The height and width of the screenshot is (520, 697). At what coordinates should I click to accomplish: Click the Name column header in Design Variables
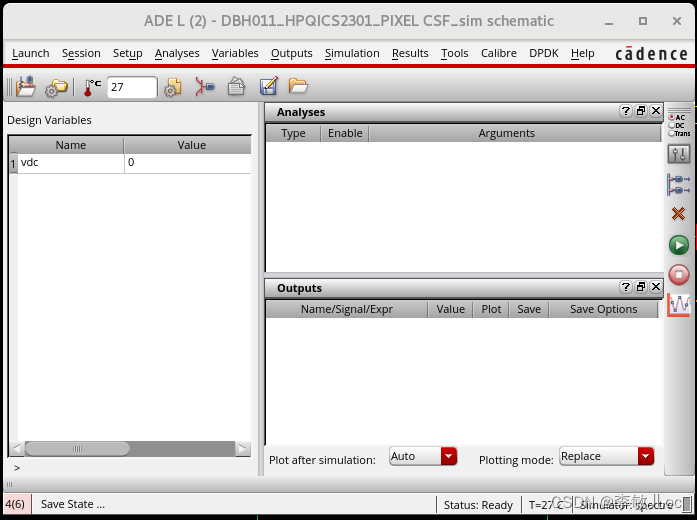pyautogui.click(x=71, y=145)
